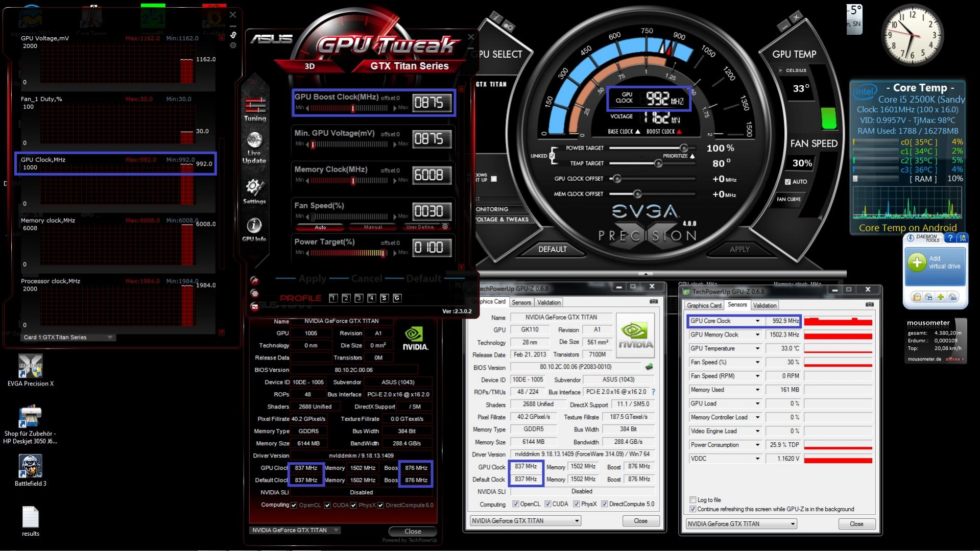Open the Tuning section in GPU Tweak
Viewport: 980px width, 551px height.
click(x=255, y=108)
